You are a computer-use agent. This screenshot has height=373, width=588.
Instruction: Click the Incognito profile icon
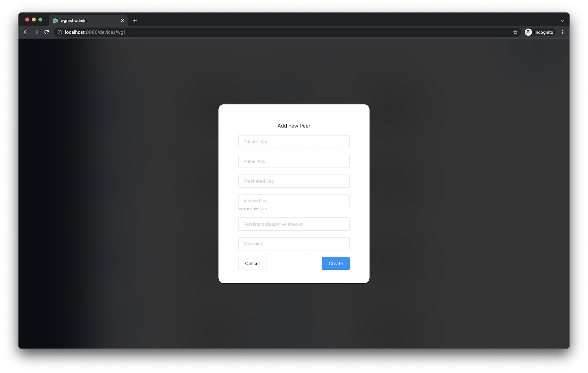528,32
